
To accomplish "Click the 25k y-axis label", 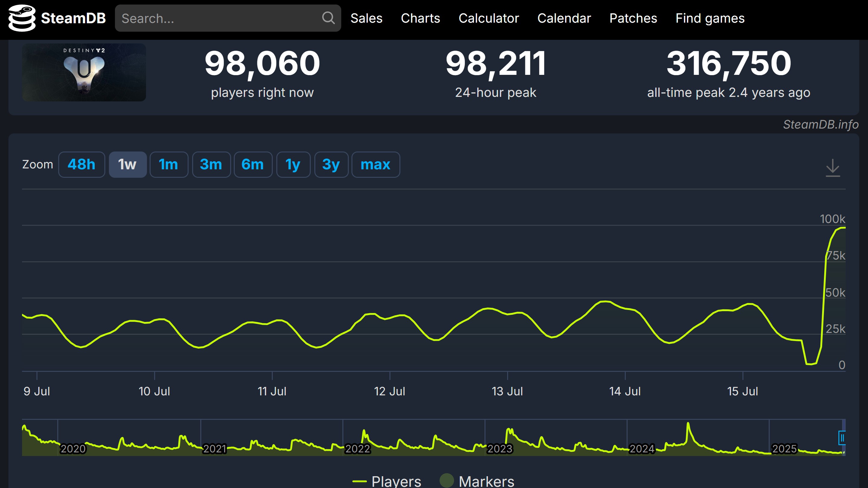I will click(x=835, y=329).
